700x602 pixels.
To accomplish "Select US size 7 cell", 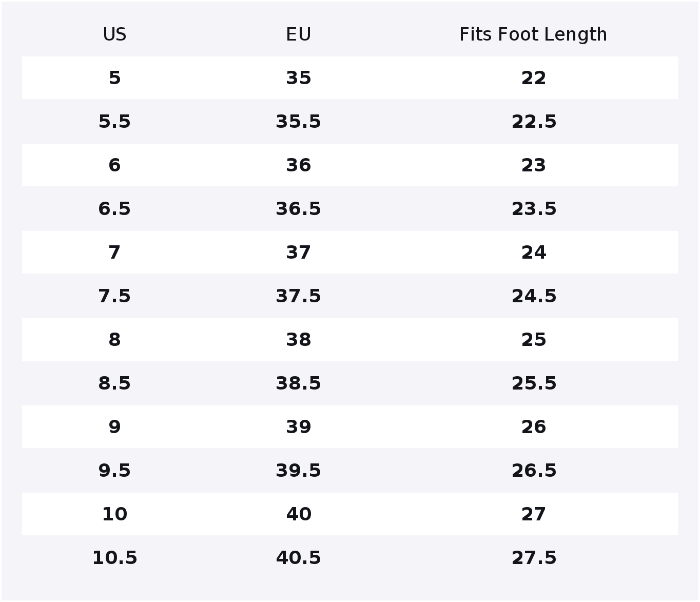I will point(114,253).
